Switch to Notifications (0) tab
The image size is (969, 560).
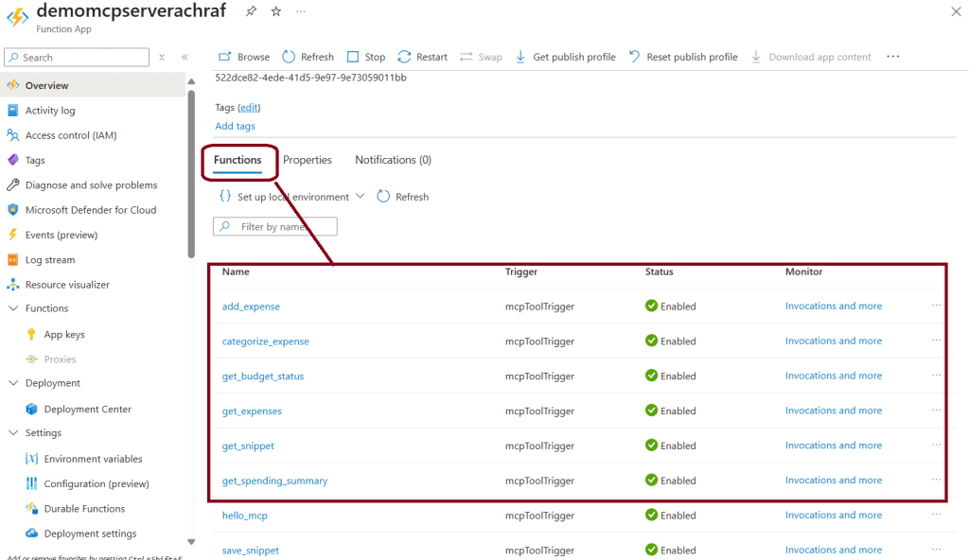click(393, 160)
